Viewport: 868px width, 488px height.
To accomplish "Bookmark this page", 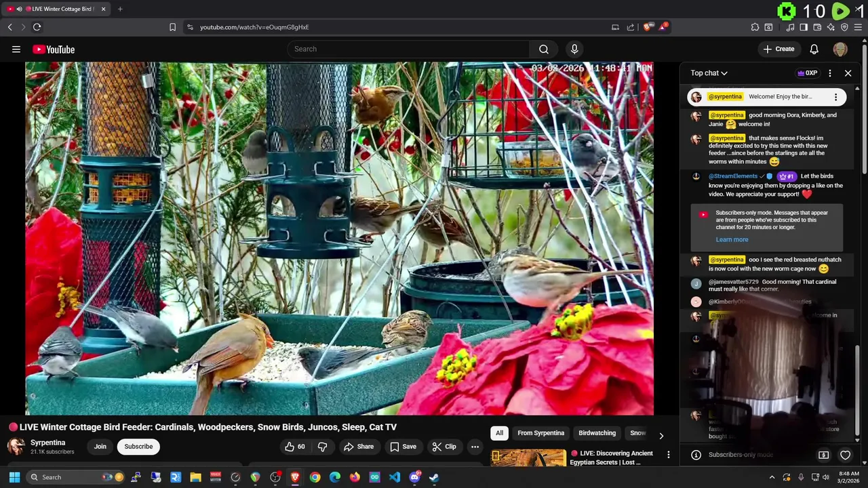I will [172, 27].
